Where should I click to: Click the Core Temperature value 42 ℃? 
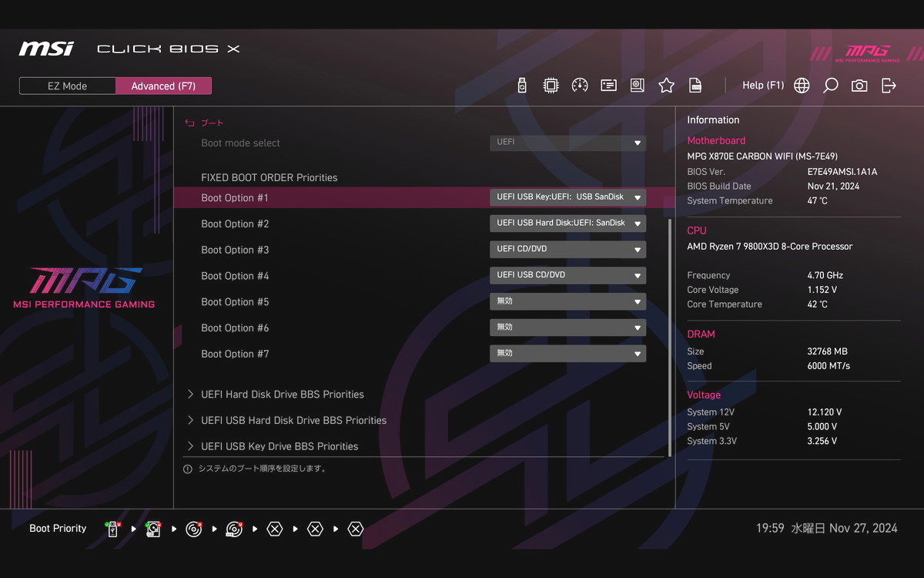click(818, 305)
